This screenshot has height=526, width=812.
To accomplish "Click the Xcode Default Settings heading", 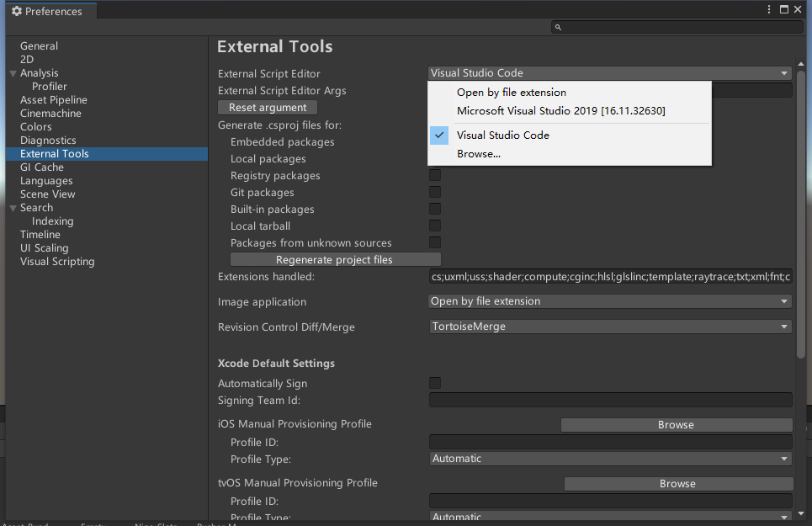I will (276, 364).
